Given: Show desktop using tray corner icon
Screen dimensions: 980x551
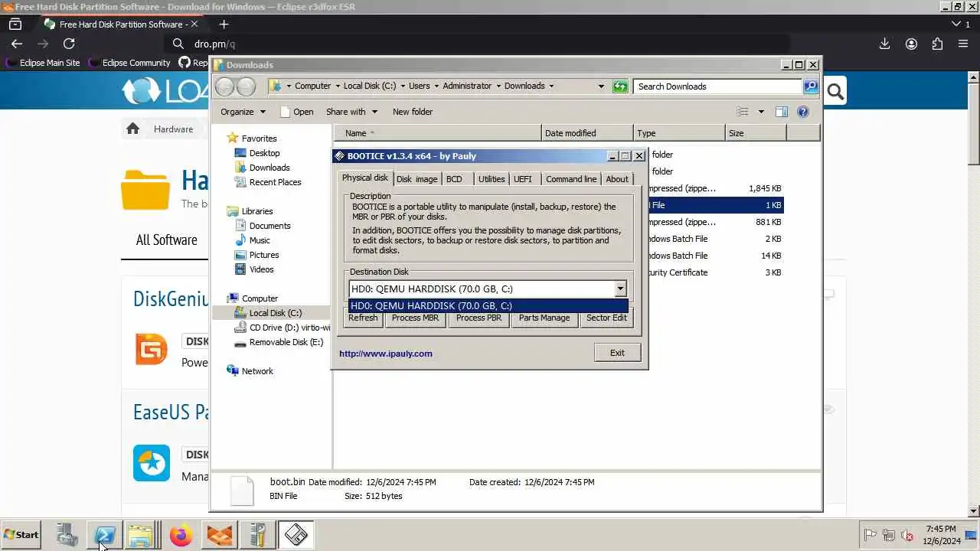Looking at the screenshot, I should coord(971,536).
